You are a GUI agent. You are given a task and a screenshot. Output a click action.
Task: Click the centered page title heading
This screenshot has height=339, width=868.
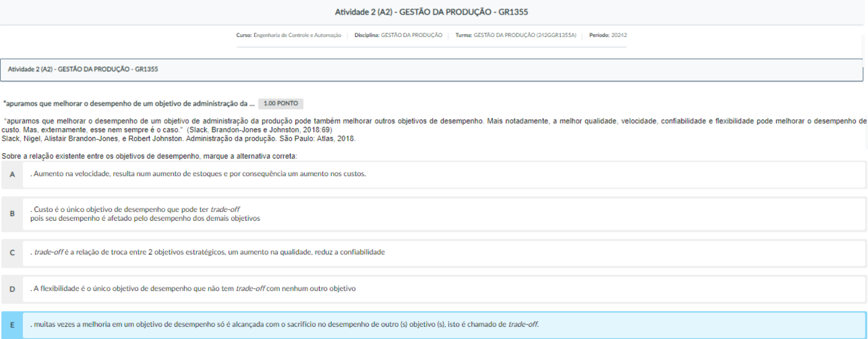(x=431, y=12)
